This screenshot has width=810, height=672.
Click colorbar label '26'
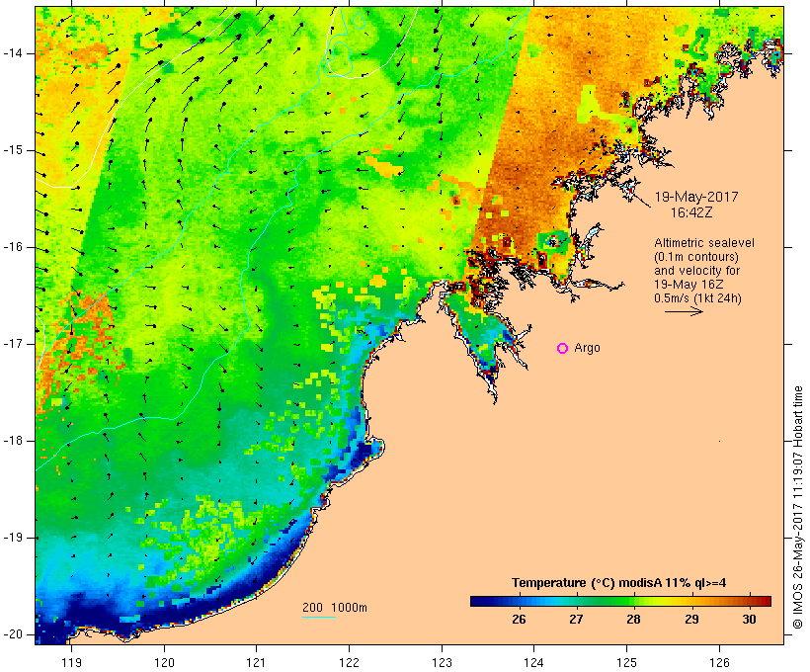tap(519, 620)
